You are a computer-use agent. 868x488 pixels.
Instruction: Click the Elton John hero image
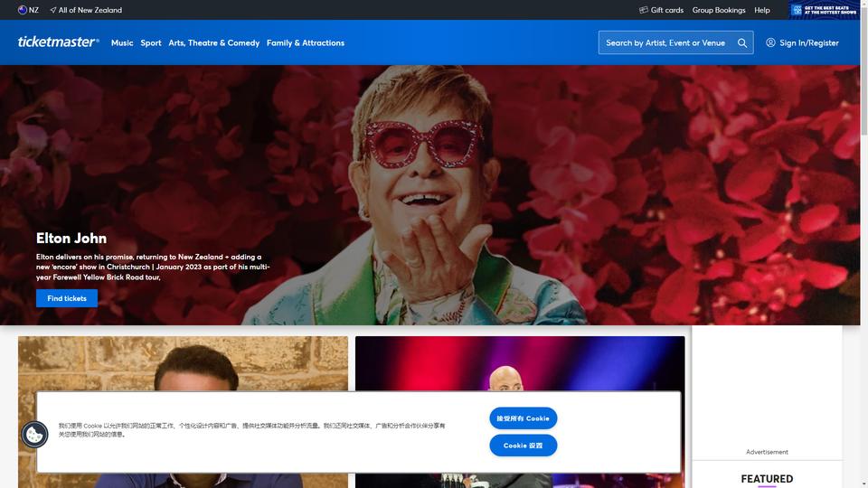coord(429,195)
